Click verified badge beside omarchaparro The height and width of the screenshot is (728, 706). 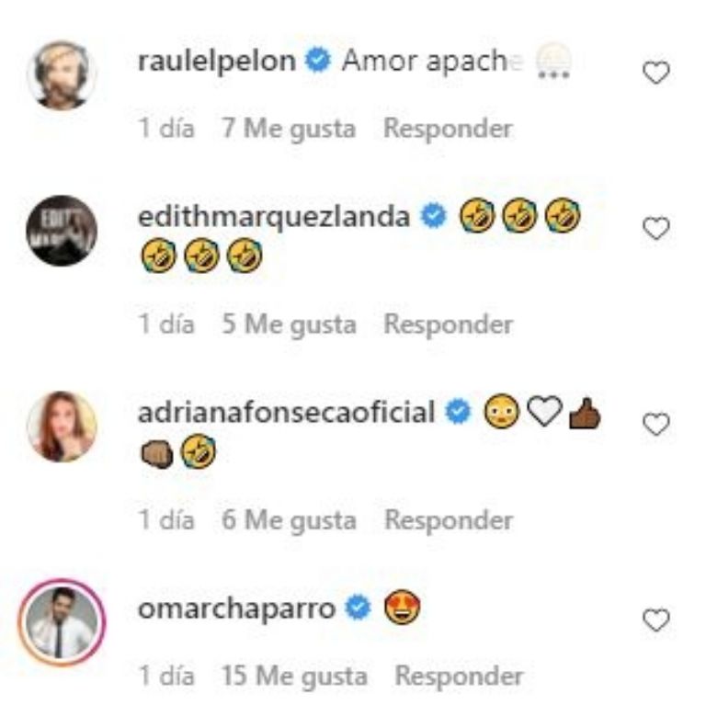tap(358, 608)
